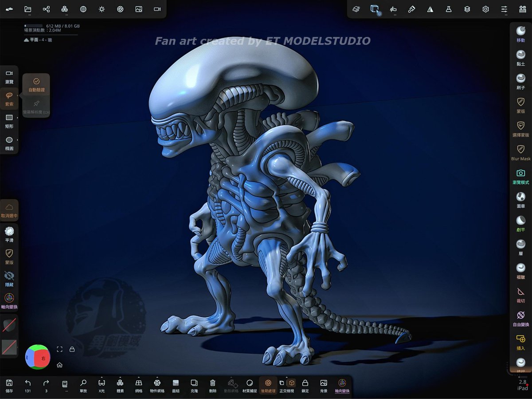
Task: Open the files folder menu
Action: tap(27, 9)
